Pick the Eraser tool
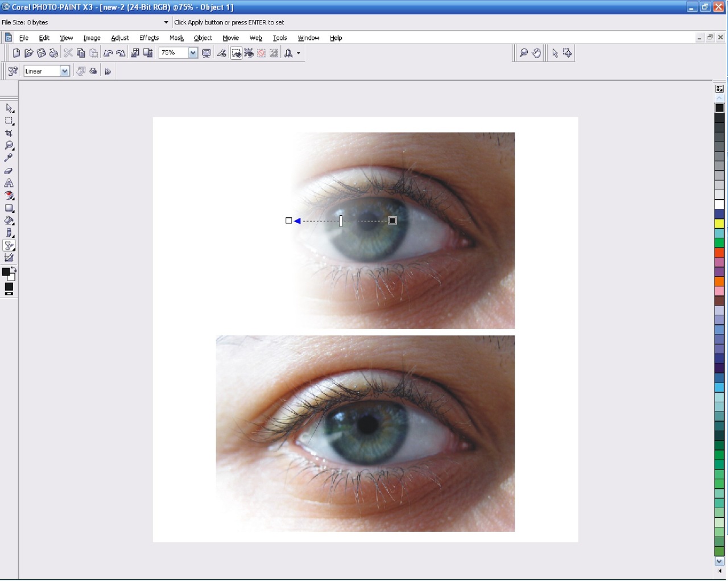 pos(9,171)
